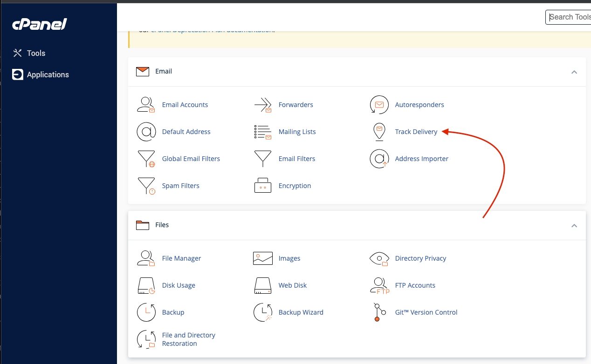
Task: Click the cPanel logo
Action: click(x=40, y=24)
